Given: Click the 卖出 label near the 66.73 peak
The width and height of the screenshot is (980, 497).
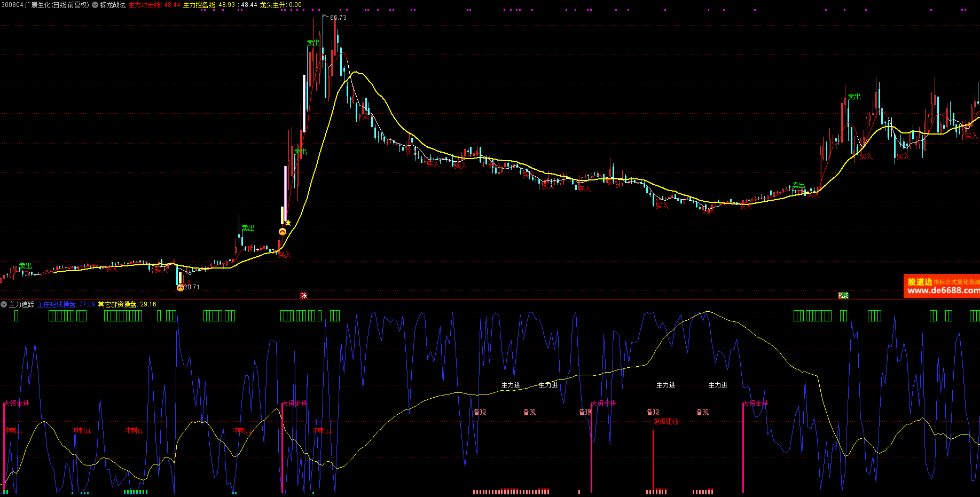Looking at the screenshot, I should pyautogui.click(x=313, y=43).
